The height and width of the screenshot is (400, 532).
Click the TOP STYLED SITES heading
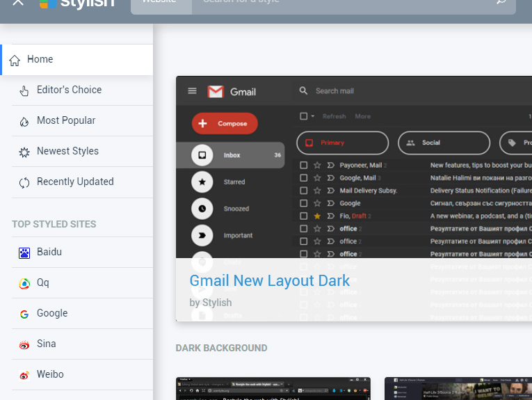54,224
